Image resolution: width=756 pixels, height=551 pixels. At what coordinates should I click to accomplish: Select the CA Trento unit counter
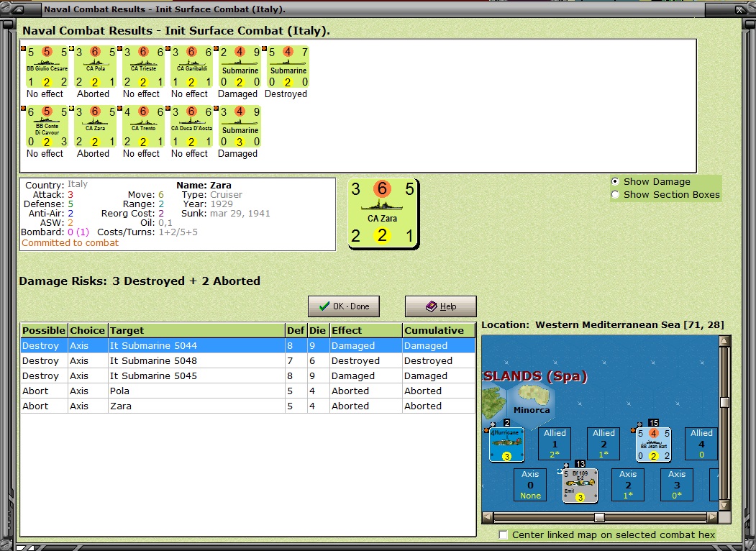pyautogui.click(x=143, y=127)
